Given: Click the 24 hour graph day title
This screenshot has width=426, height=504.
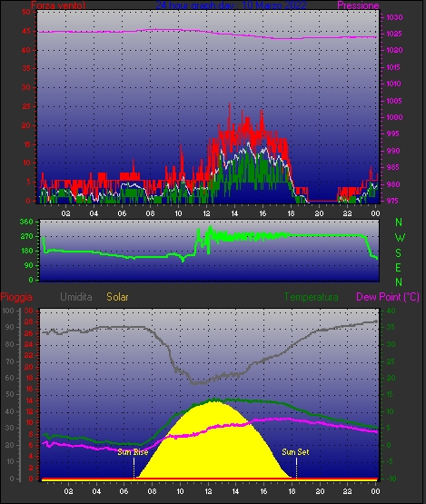Looking at the screenshot, I should 231,5.
